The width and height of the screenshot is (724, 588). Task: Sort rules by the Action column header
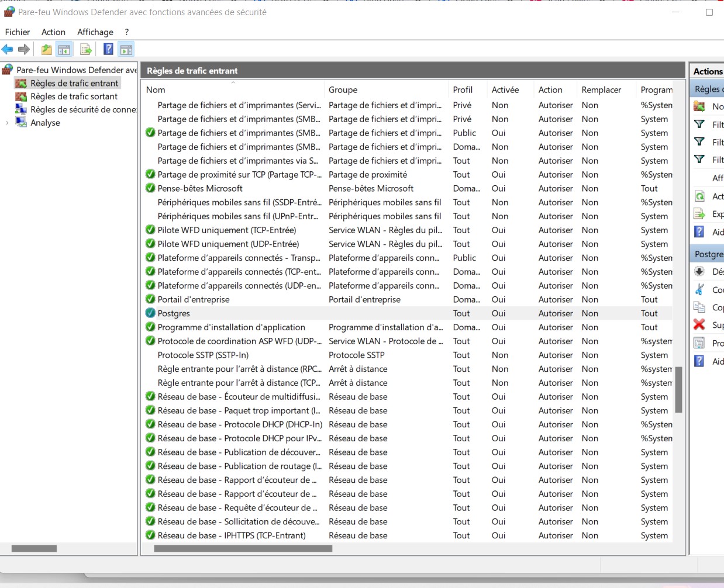click(556, 89)
